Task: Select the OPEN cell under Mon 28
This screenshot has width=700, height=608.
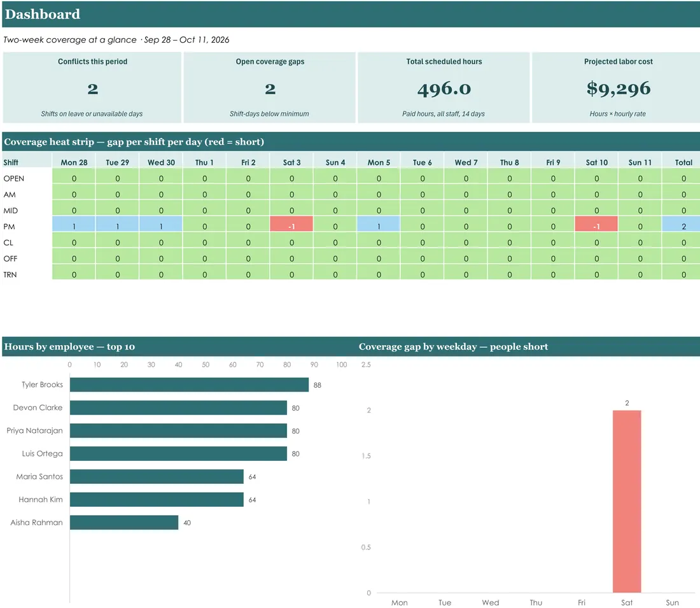Action: tap(74, 176)
